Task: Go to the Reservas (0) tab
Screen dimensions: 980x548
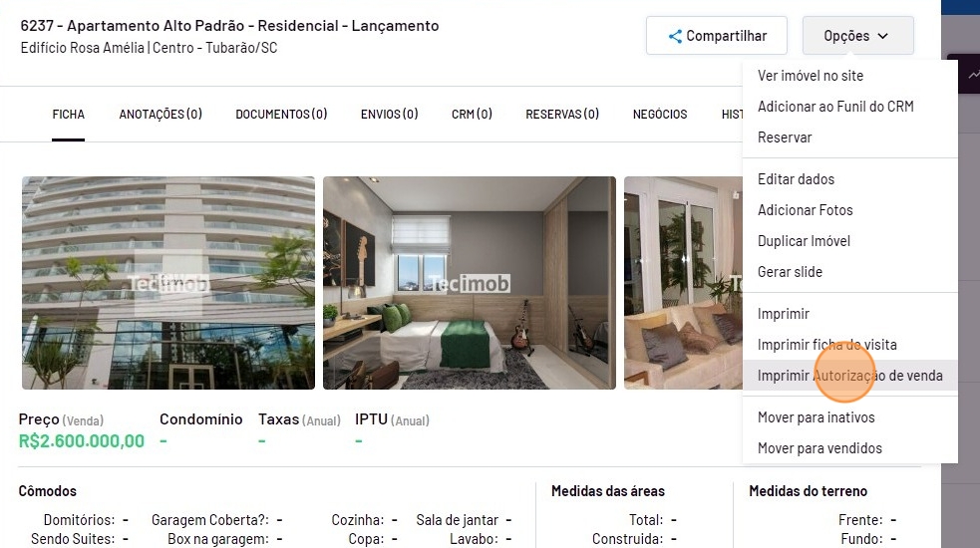Action: click(562, 115)
